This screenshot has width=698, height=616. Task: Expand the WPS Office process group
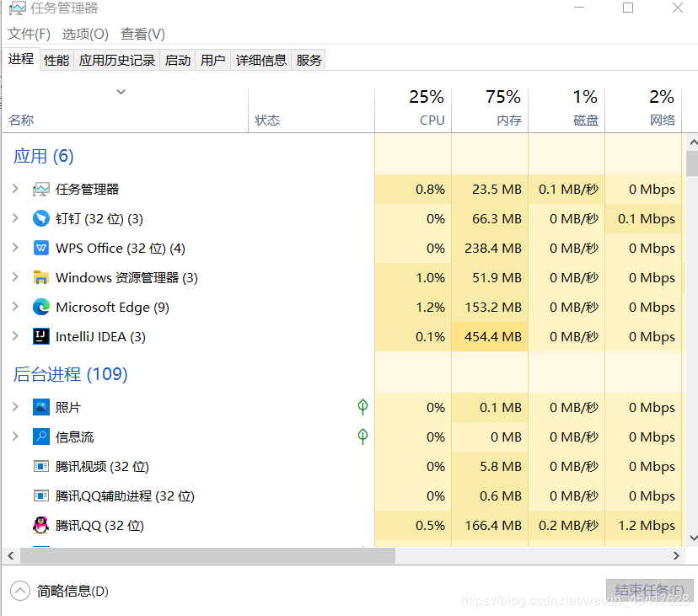tap(15, 248)
